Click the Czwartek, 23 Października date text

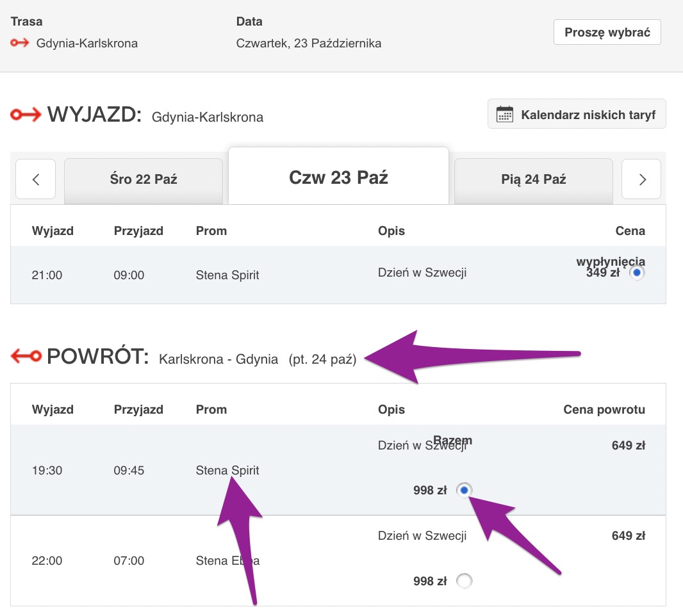click(x=309, y=44)
